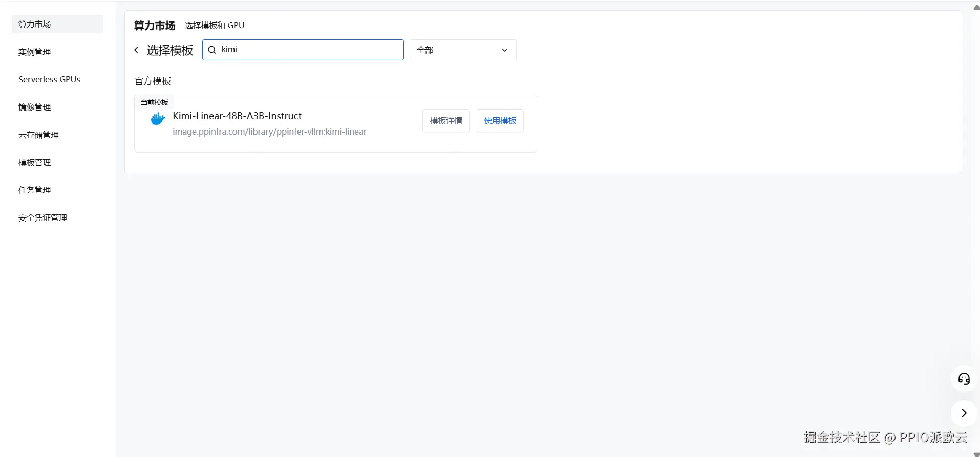Click the search magnifier icon
Screen dimensions: 980x457
(212, 50)
